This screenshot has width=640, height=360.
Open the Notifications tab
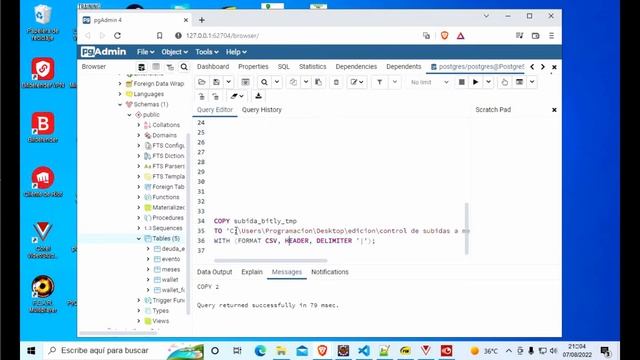pos(330,272)
